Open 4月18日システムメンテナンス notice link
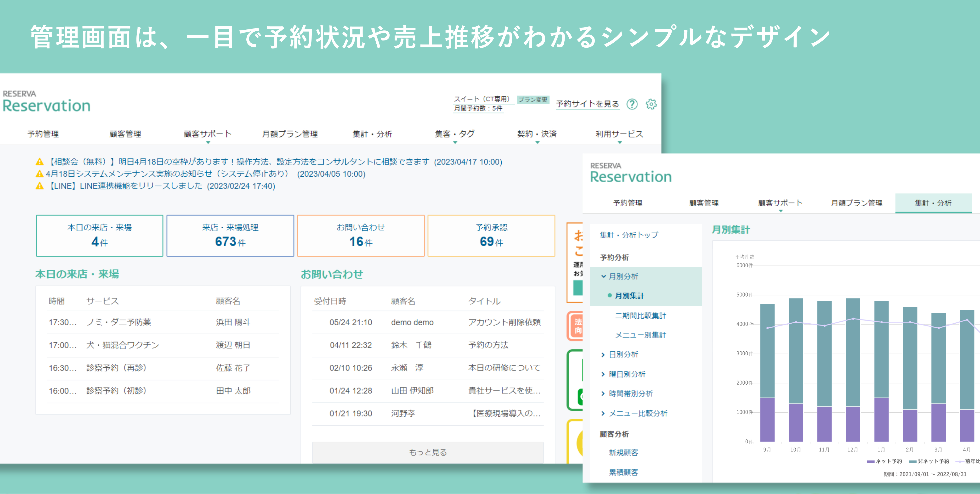 tap(206, 174)
